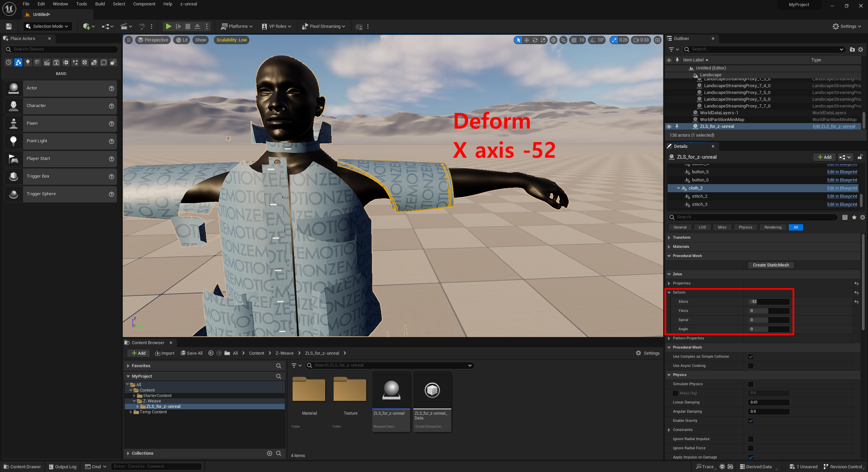Select the LOD filter tab in Details
The width and height of the screenshot is (868, 472).
click(x=702, y=228)
